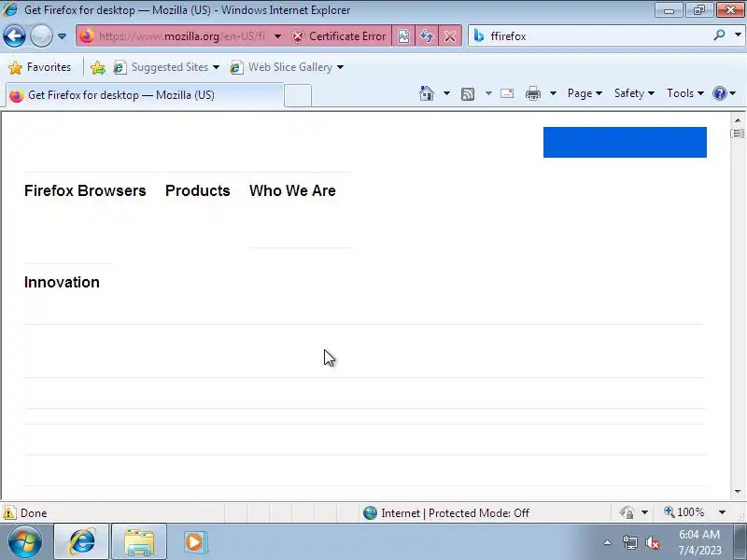Expand the Home button dropdown arrow

[446, 93]
